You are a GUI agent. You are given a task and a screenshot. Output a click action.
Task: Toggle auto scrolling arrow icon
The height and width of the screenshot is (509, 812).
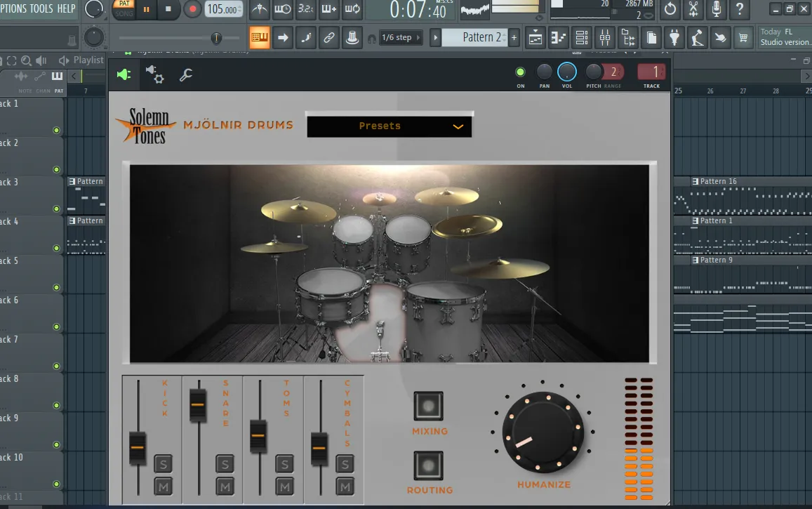click(x=283, y=38)
